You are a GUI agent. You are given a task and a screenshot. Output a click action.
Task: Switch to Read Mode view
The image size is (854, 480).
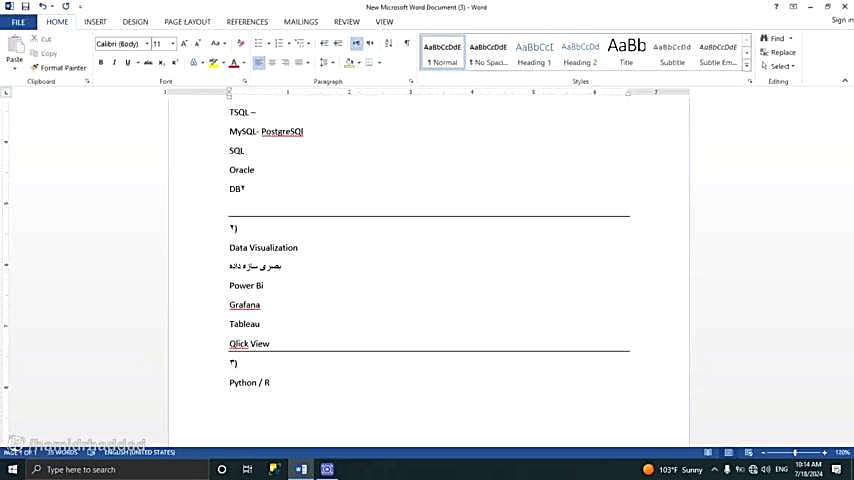coord(708,452)
